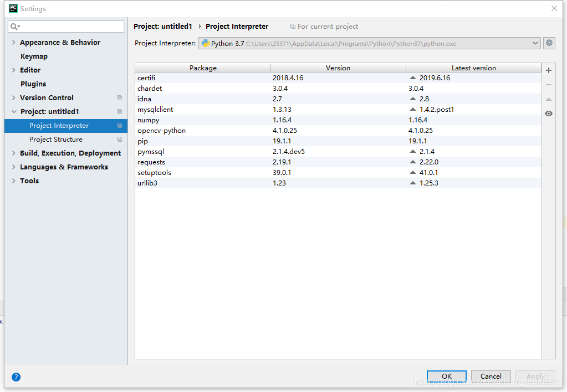Click upgrade arrow beside certifi latest version
This screenshot has width=567, height=392.
(412, 78)
